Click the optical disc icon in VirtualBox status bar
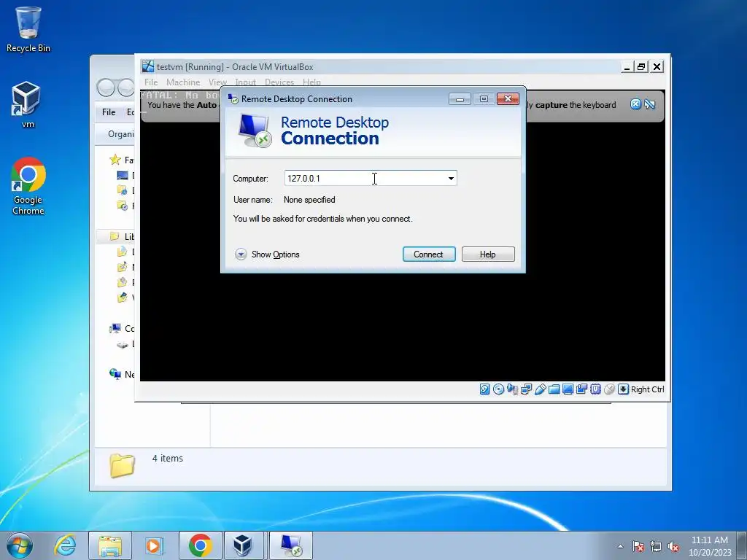The width and height of the screenshot is (747, 560). point(498,389)
